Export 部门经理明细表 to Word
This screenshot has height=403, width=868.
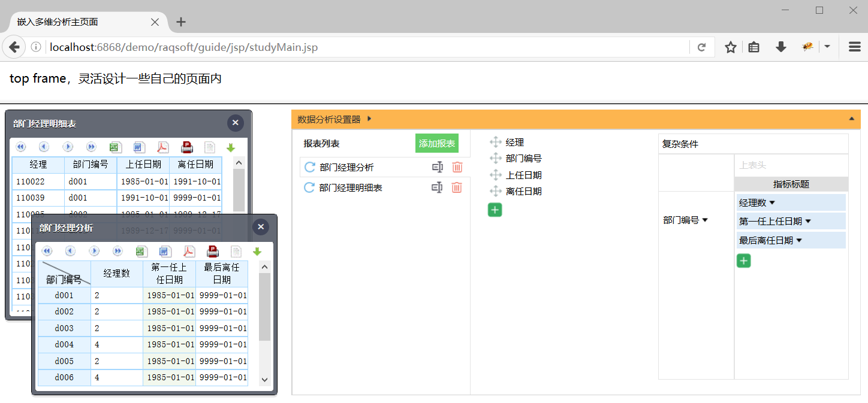pyautogui.click(x=139, y=147)
